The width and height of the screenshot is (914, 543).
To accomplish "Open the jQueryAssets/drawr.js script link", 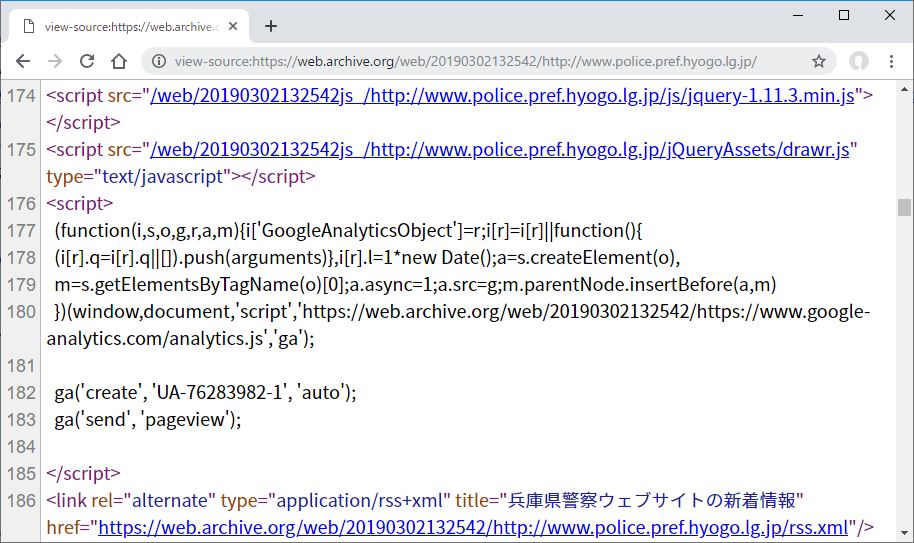I will pyautogui.click(x=500, y=150).
